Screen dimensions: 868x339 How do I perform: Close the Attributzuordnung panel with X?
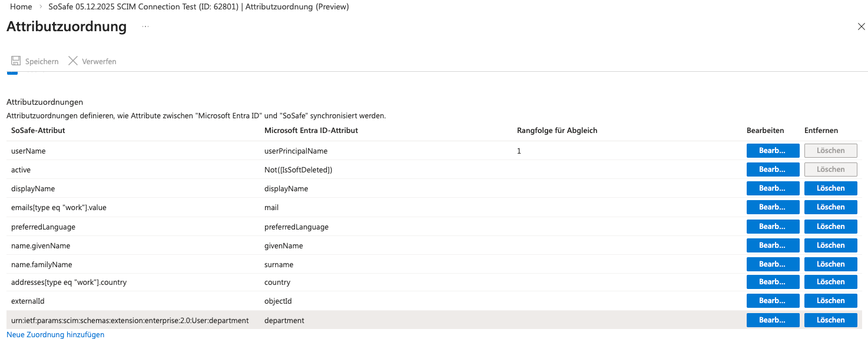click(x=861, y=27)
